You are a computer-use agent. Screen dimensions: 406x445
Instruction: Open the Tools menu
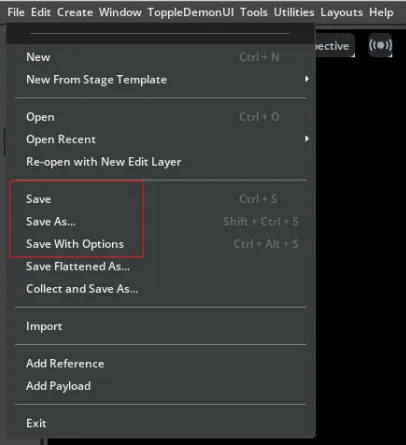(x=254, y=12)
